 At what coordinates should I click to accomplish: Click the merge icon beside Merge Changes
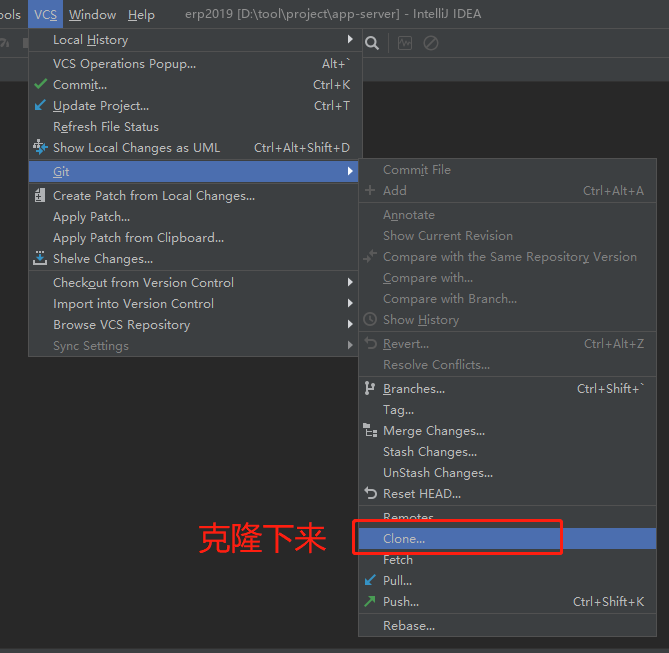click(x=370, y=430)
